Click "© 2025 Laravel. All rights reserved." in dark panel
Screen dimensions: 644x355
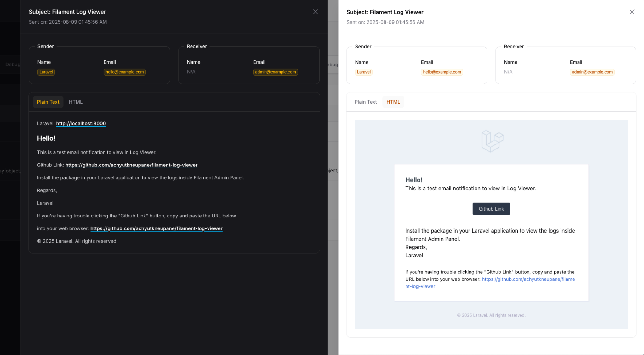pyautogui.click(x=77, y=241)
